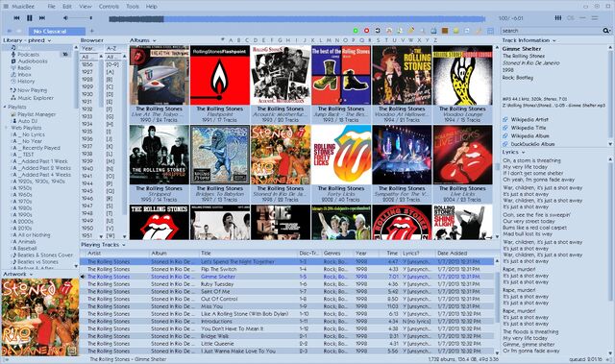
Task: Open the Edit menu
Action: [67, 7]
